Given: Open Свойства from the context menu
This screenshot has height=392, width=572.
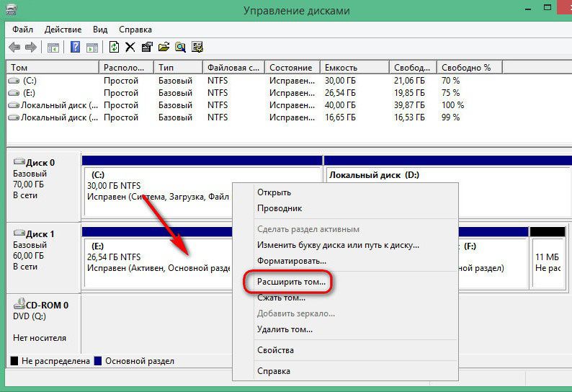Looking at the screenshot, I should pos(275,350).
